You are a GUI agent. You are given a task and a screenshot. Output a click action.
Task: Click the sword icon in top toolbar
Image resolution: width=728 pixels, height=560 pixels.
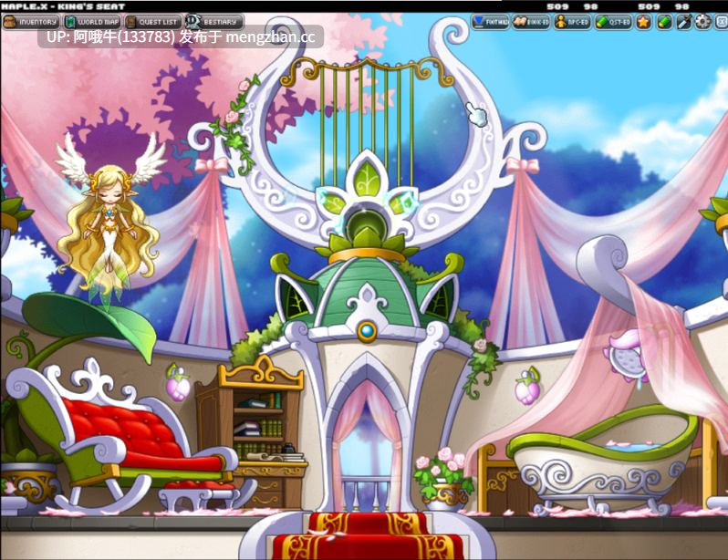[x=684, y=22]
